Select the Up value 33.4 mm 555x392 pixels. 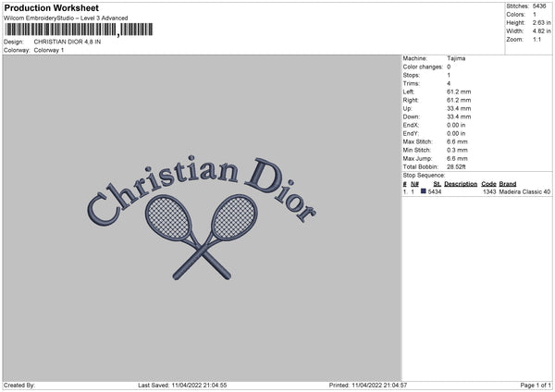click(459, 108)
